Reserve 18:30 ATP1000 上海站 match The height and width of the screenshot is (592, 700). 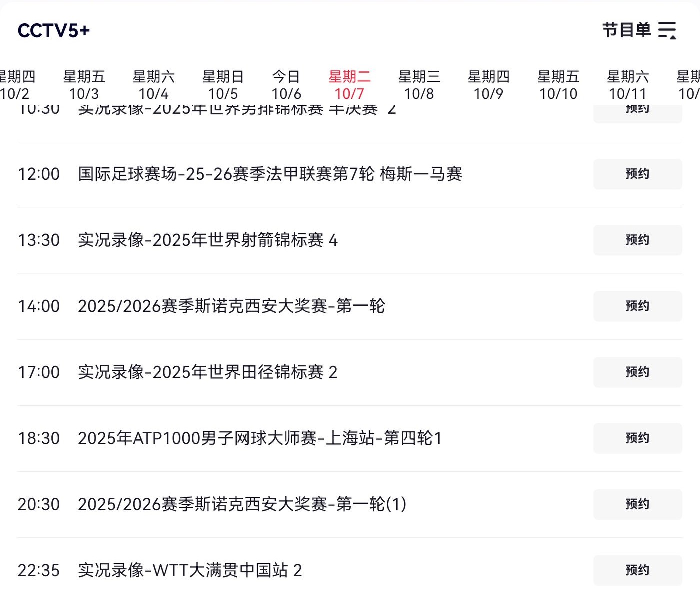pyautogui.click(x=637, y=438)
